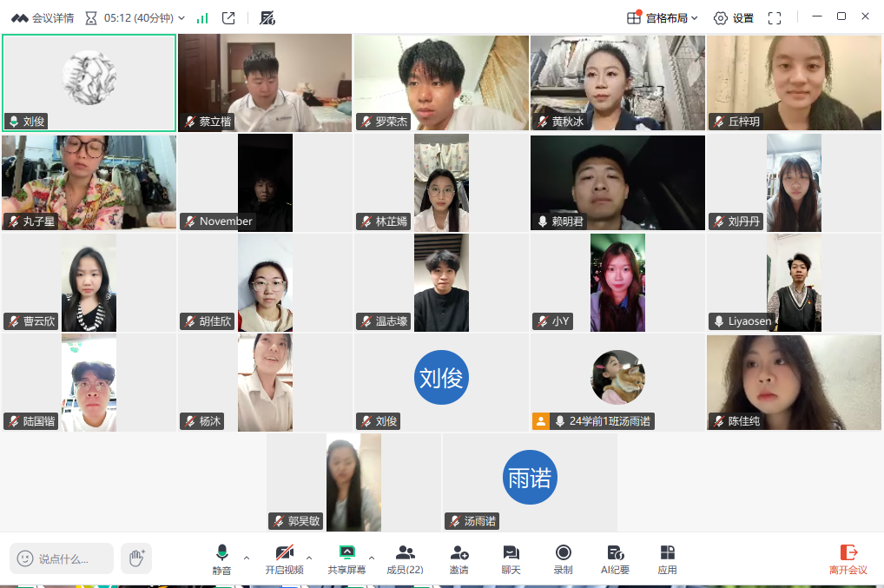Screen dimensions: 884x588
Task: Open the 邀请 invite icon
Action: 458,558
